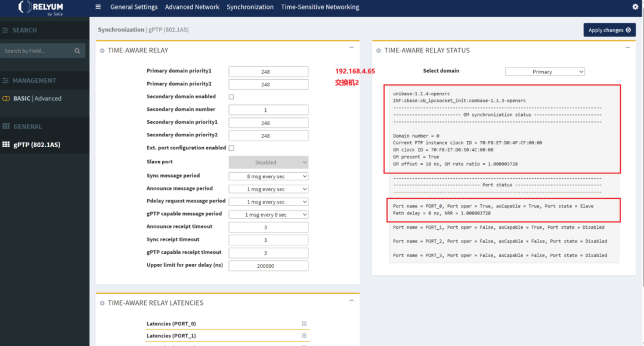The width and height of the screenshot is (644, 346).
Task: Open gPTP capable message period dropdown
Action: pyautogui.click(x=268, y=214)
